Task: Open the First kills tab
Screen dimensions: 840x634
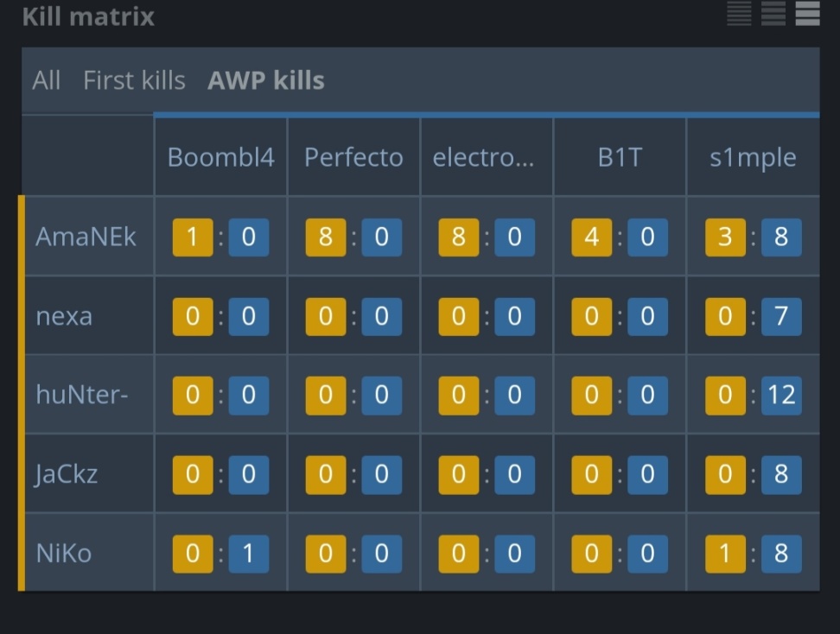Action: point(134,80)
